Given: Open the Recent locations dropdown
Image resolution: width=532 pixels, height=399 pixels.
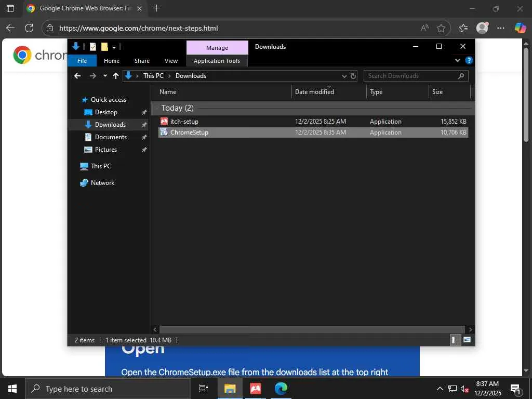Looking at the screenshot, I should click(105, 76).
